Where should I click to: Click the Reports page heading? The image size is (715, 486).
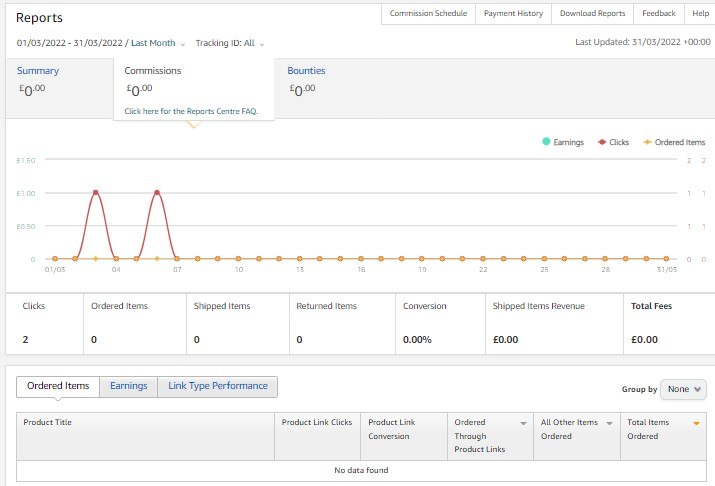click(x=39, y=18)
